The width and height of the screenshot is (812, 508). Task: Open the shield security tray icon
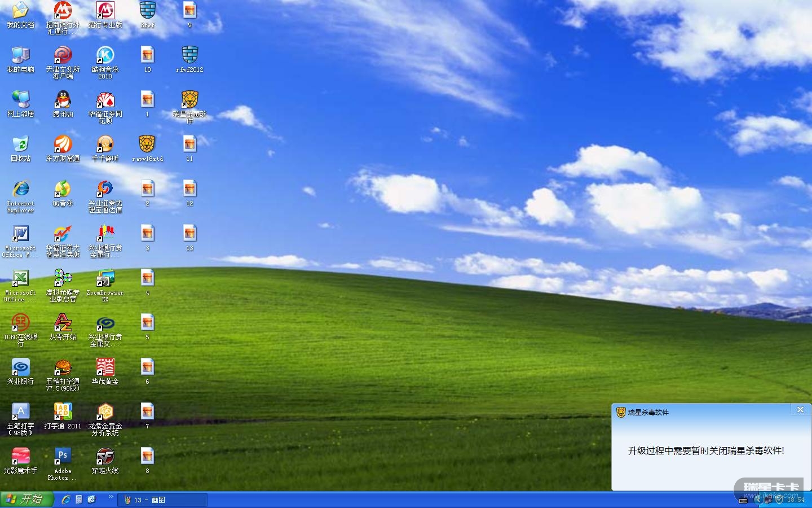780,500
